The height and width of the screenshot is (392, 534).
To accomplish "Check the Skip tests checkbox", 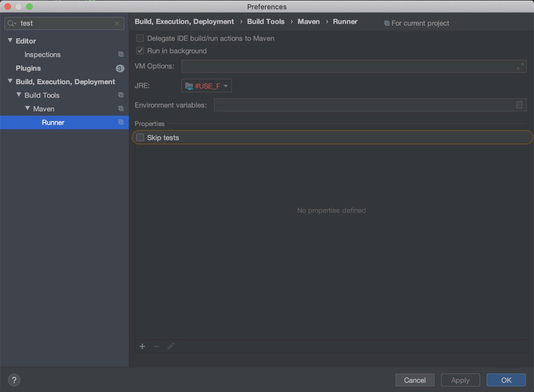I will click(x=140, y=138).
